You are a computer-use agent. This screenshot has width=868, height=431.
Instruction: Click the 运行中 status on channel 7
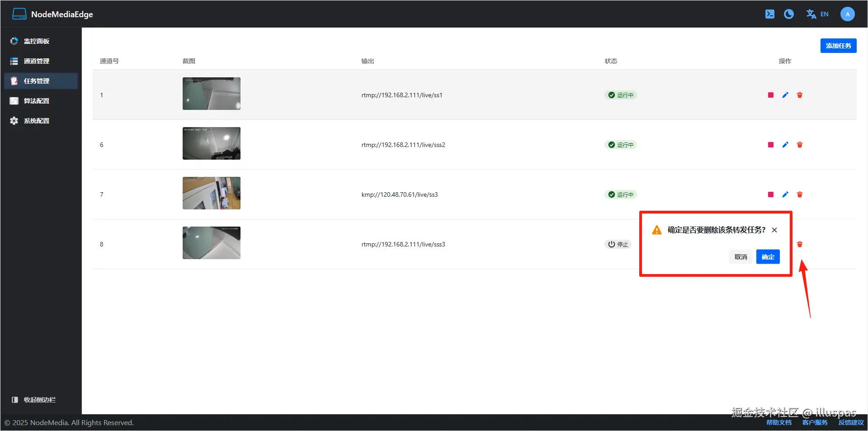pyautogui.click(x=621, y=194)
